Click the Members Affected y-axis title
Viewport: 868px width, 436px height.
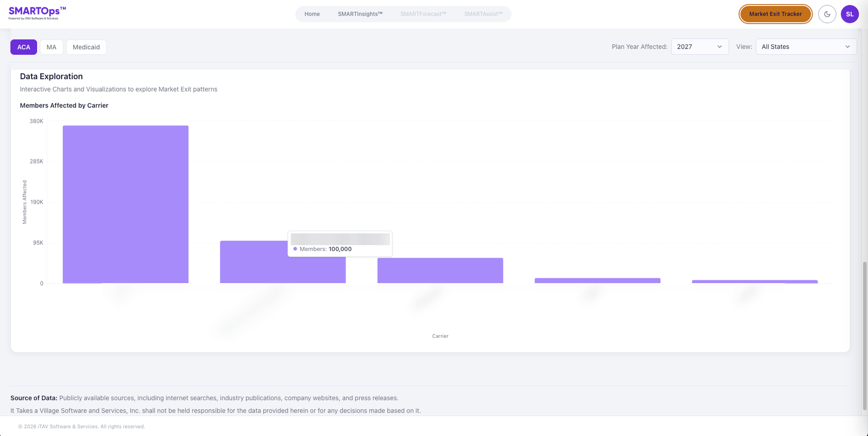coord(24,202)
